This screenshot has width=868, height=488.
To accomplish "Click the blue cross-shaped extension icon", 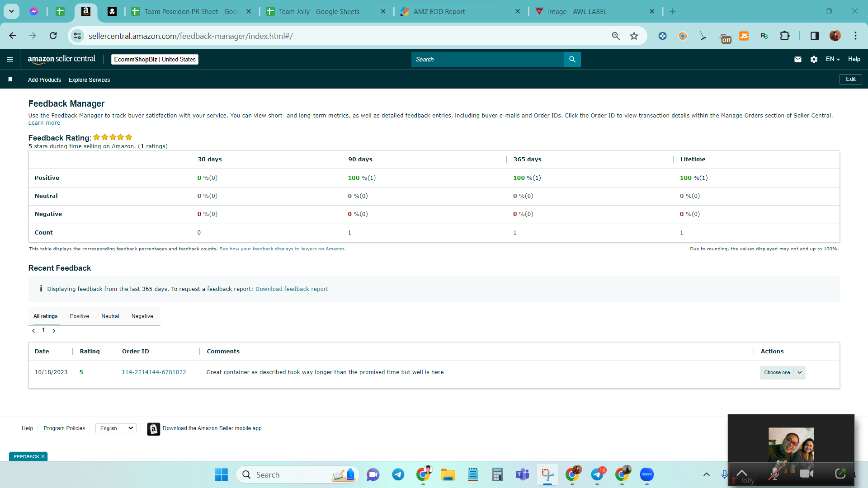I will pyautogui.click(x=662, y=36).
